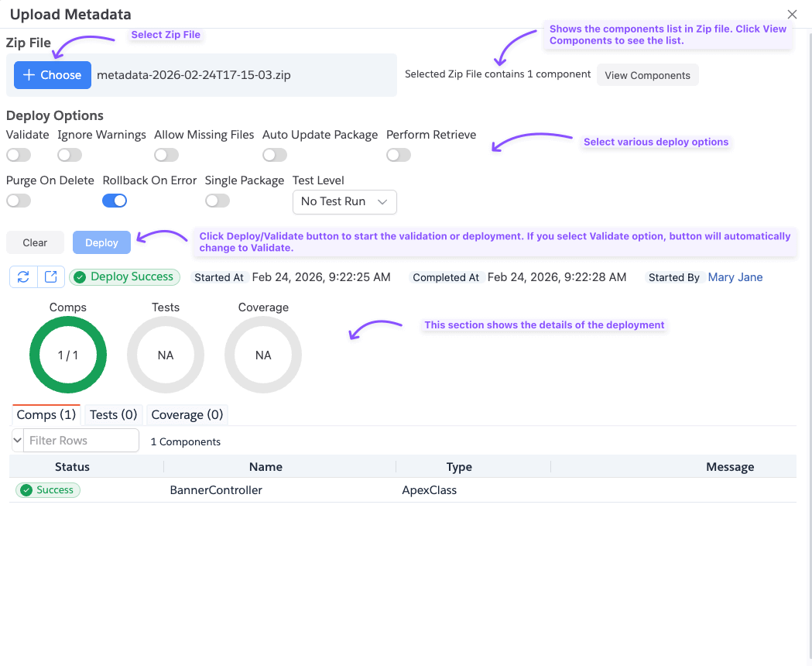This screenshot has height=666, width=812.
Task: Open the Coverage (0) tab
Action: point(187,415)
